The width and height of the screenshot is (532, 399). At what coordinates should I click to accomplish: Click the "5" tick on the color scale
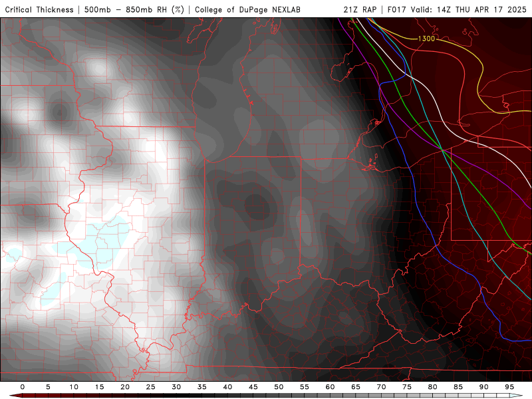pos(48,387)
